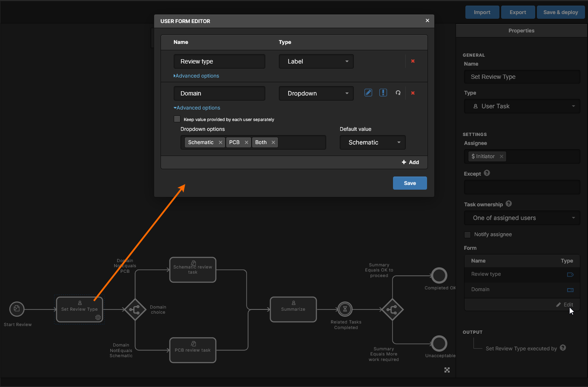The height and width of the screenshot is (387, 588).
Task: Remove the Both dropdown option tag
Action: point(273,142)
